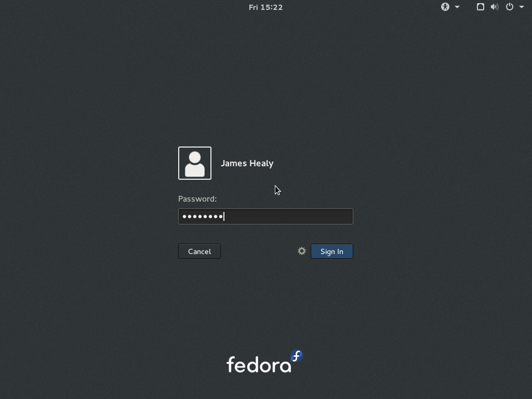This screenshot has height=399, width=532.
Task: Open the power menu icon
Action: tap(510, 7)
